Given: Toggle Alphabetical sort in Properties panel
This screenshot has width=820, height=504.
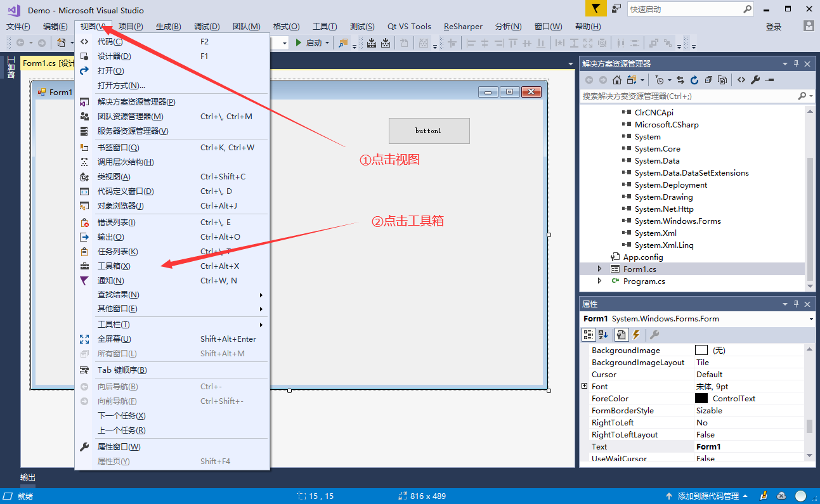Looking at the screenshot, I should [x=603, y=335].
